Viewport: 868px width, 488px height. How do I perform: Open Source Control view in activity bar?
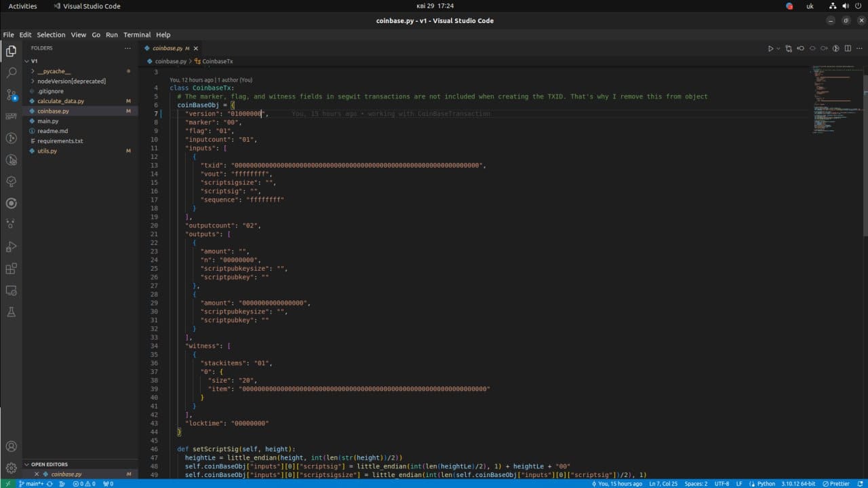(11, 94)
